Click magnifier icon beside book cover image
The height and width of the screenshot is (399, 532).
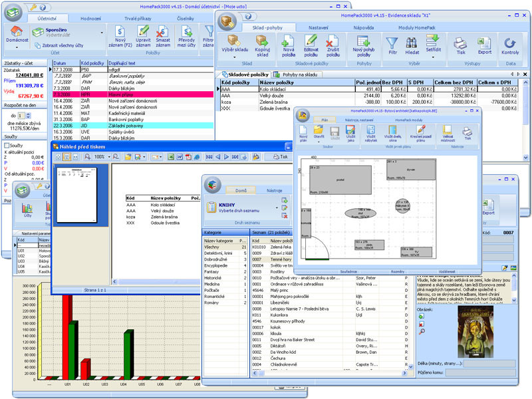click(422, 331)
